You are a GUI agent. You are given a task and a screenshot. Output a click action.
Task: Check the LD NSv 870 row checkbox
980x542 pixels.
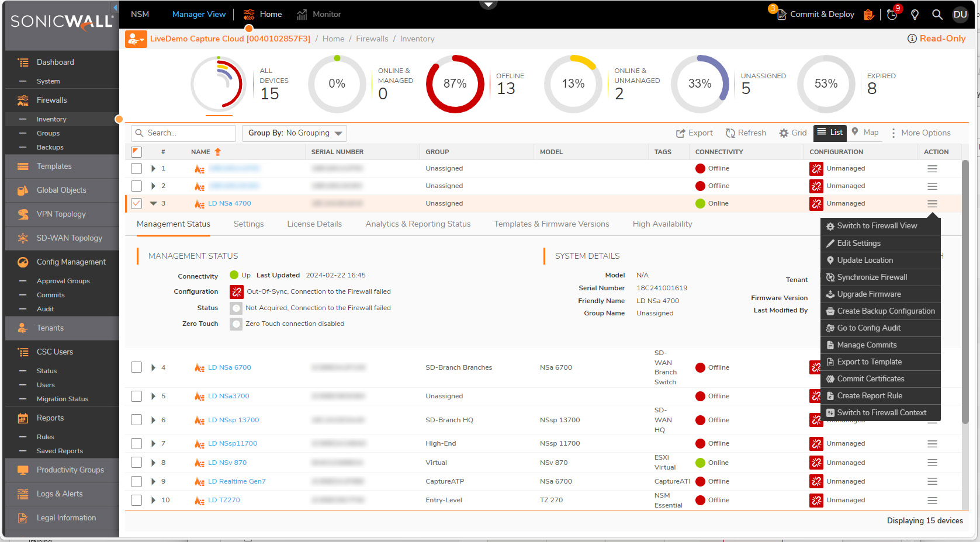[136, 463]
